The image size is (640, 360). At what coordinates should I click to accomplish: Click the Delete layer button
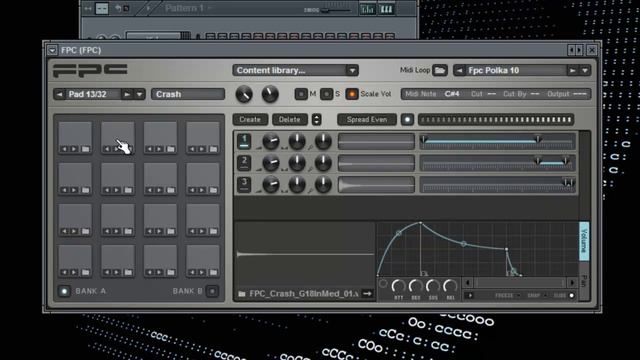(290, 120)
